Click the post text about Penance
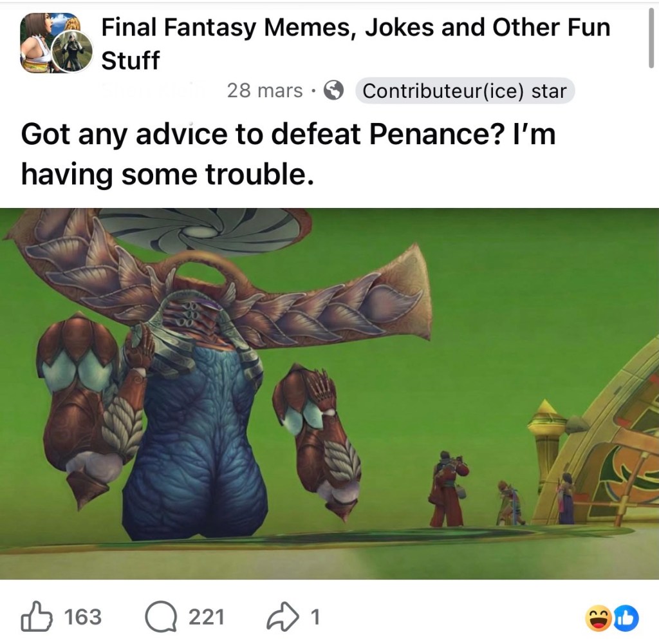Viewport: 659px width, 644px height. [x=288, y=154]
